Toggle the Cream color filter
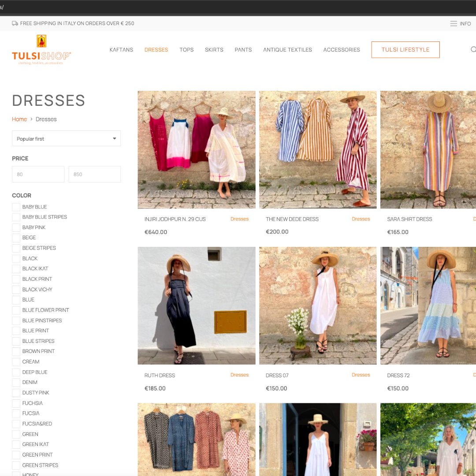The image size is (476, 476). (x=16, y=362)
